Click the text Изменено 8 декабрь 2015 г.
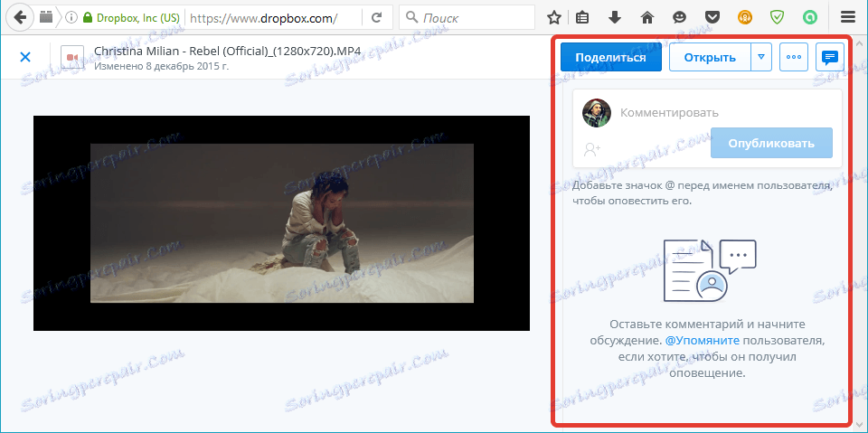The width and height of the screenshot is (868, 433). click(161, 66)
